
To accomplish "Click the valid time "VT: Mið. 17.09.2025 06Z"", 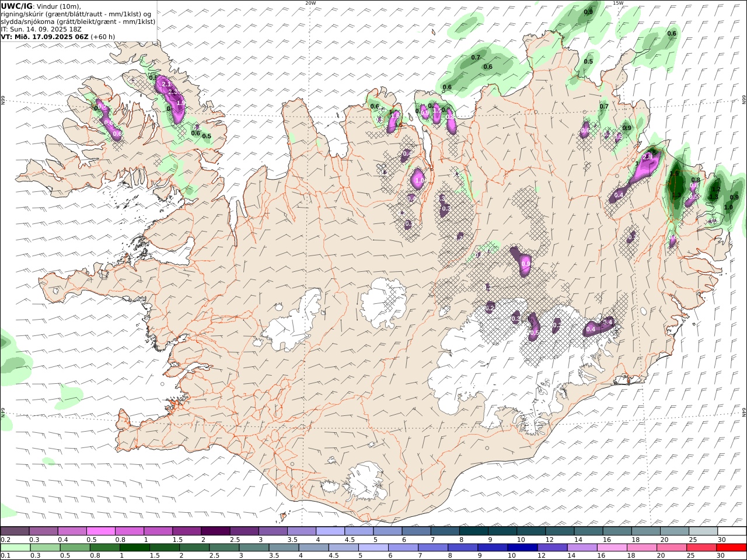I will point(44,36).
